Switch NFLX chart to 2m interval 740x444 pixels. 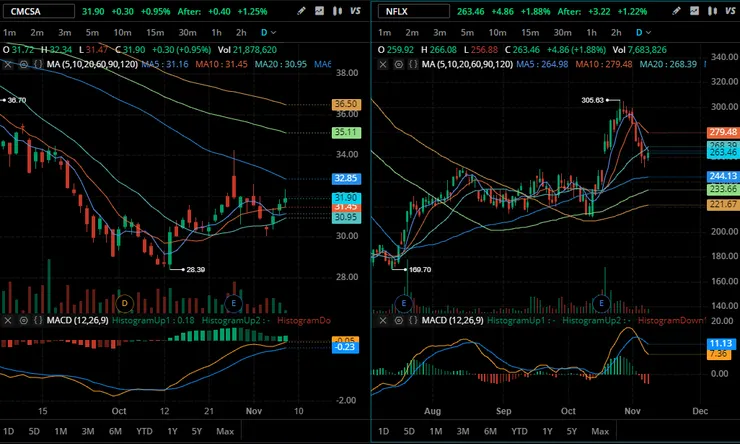[412, 33]
